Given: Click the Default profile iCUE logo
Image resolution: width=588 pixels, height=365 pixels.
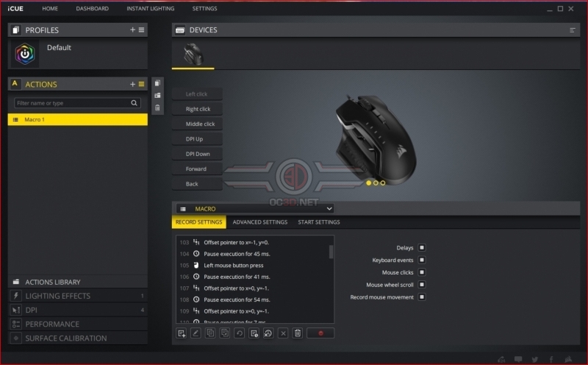Looking at the screenshot, I should [x=25, y=54].
